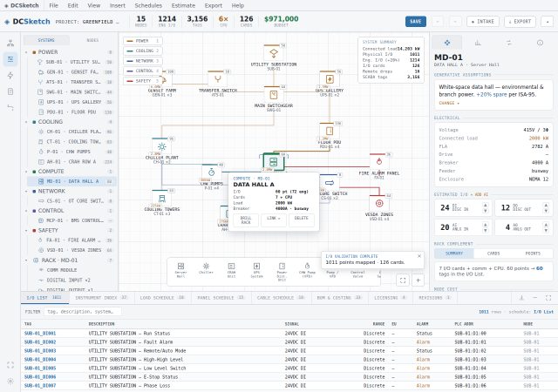Switch sidebar to SYSTEMS view
558x392 pixels.
46,40
